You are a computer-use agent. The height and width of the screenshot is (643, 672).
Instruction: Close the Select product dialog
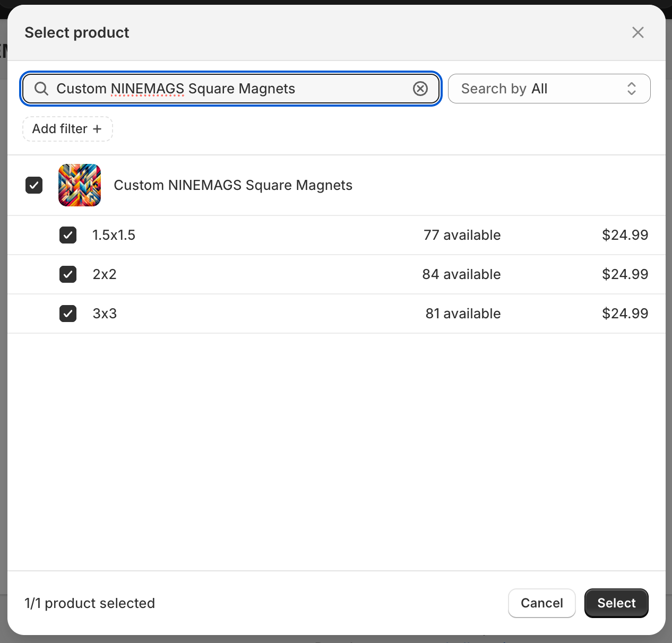pos(638,32)
